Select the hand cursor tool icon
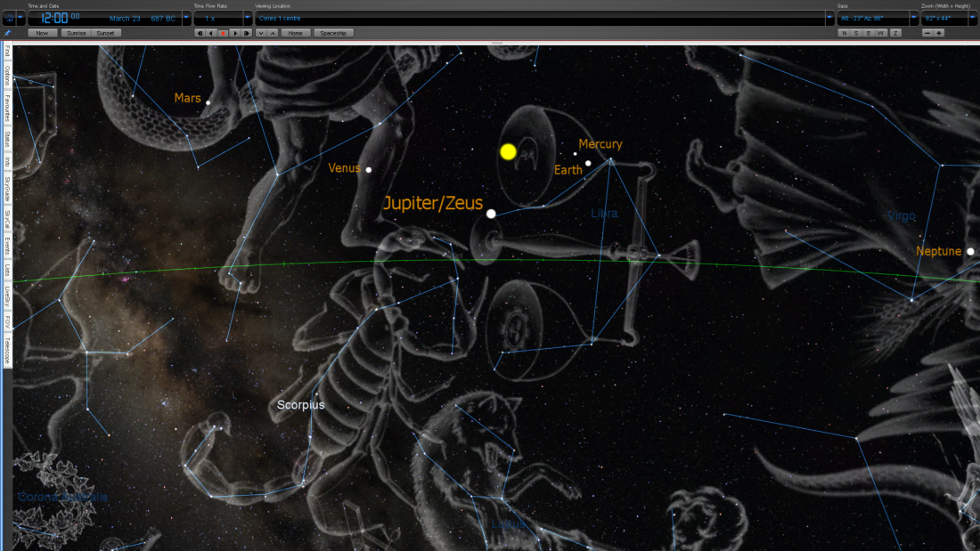The height and width of the screenshot is (551, 980). click(10, 19)
